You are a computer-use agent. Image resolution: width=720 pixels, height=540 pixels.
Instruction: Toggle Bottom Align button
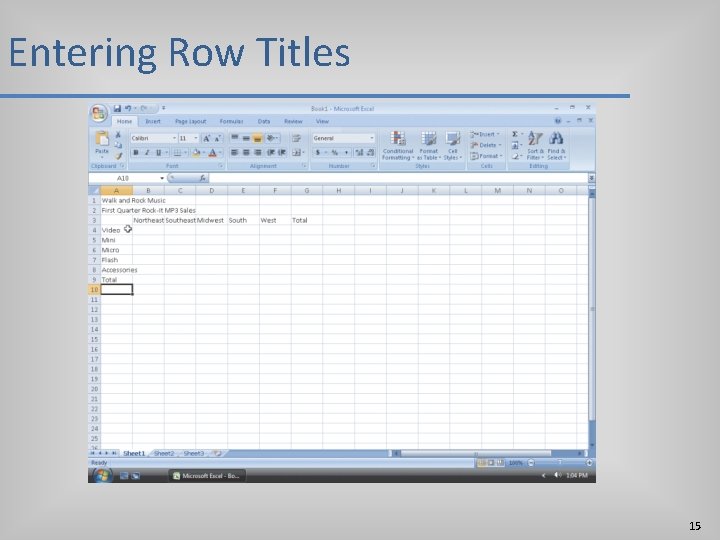click(258, 138)
